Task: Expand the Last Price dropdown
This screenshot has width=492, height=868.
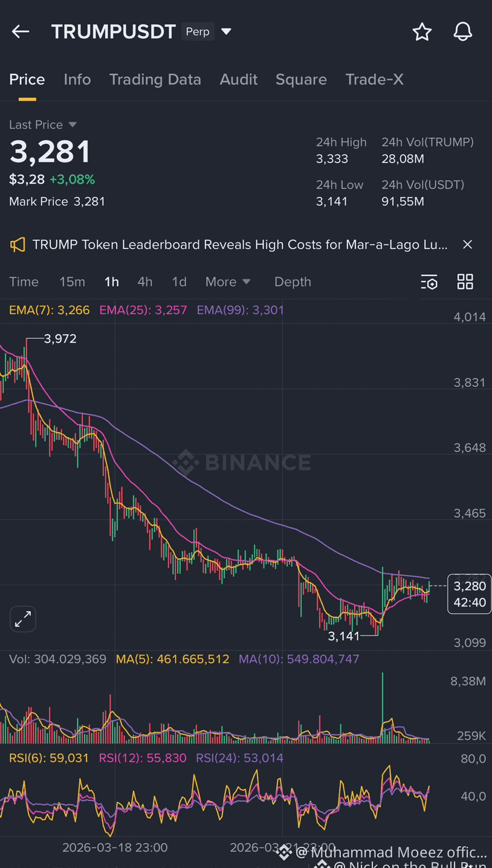Action: tap(73, 124)
